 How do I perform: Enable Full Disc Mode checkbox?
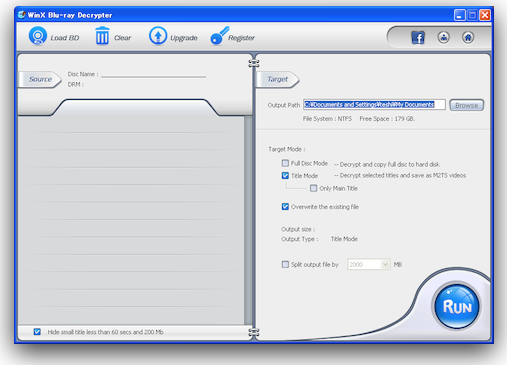[x=285, y=163]
